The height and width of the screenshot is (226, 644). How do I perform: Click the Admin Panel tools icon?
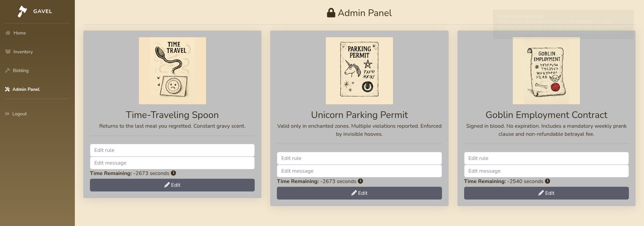[7, 89]
